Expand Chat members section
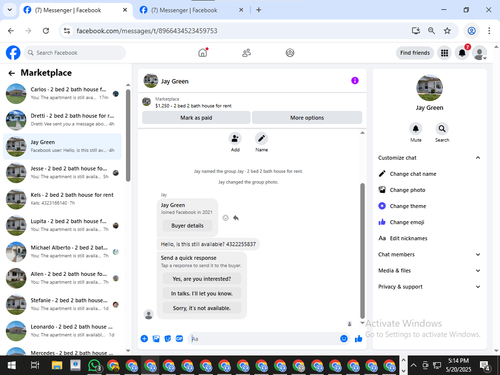Viewport: 500px width, 375px height. pos(429,254)
